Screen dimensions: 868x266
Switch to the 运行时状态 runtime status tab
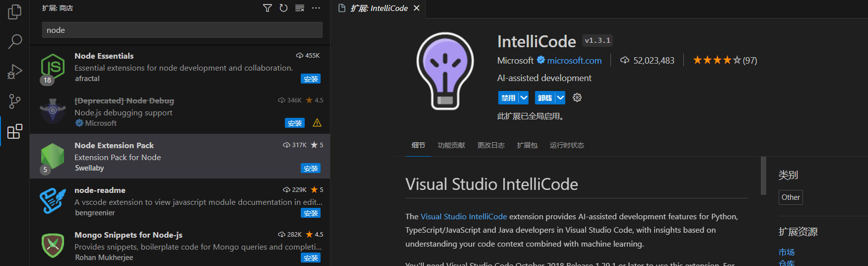pos(567,145)
